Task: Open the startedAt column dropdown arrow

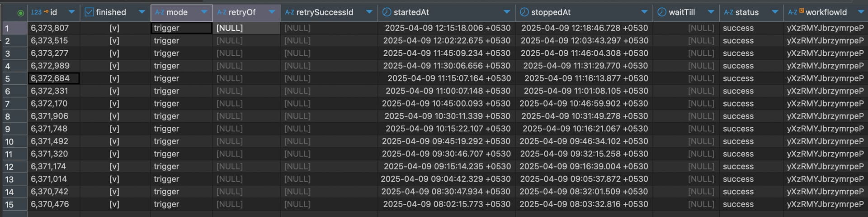Action: click(507, 12)
